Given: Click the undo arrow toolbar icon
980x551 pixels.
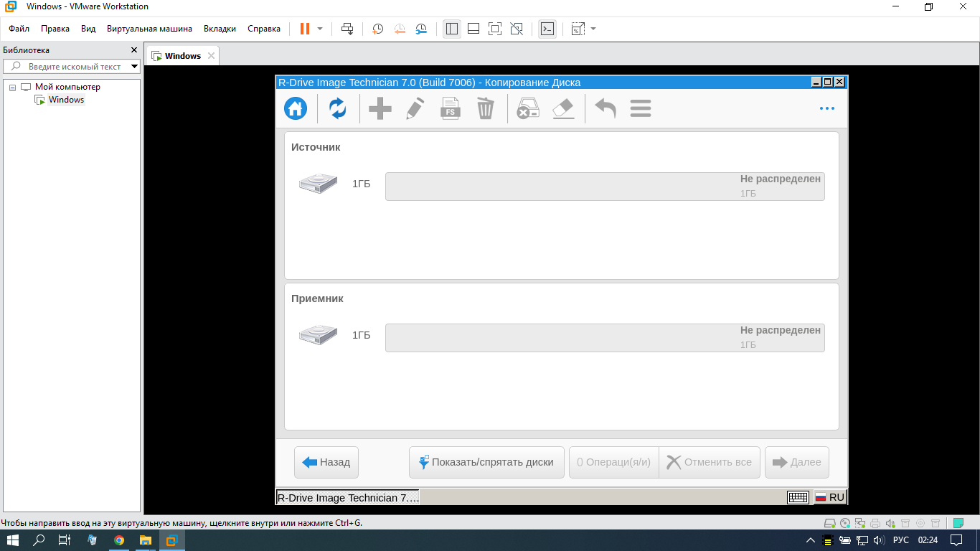Looking at the screenshot, I should [x=606, y=109].
